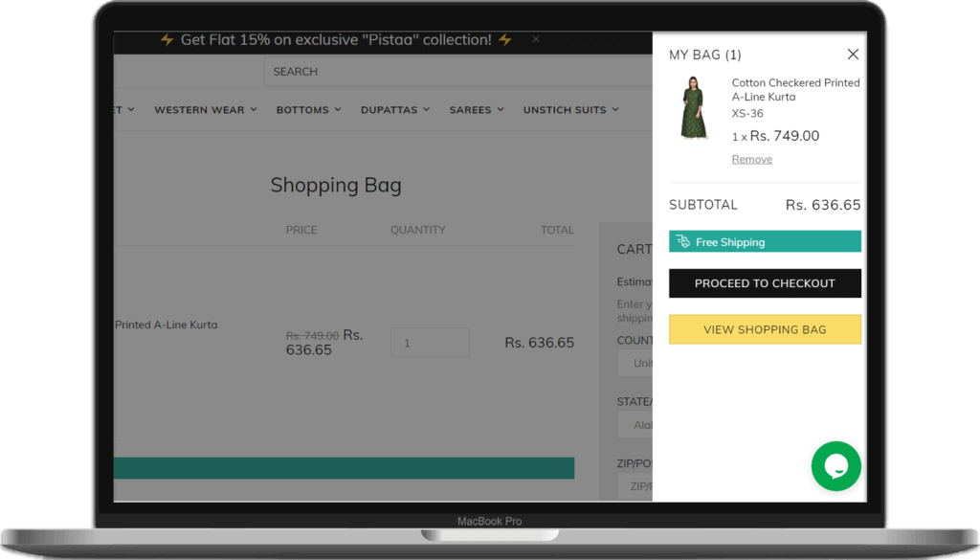The width and height of the screenshot is (980, 560).
Task: Close the My Bag side panel
Action: click(853, 55)
